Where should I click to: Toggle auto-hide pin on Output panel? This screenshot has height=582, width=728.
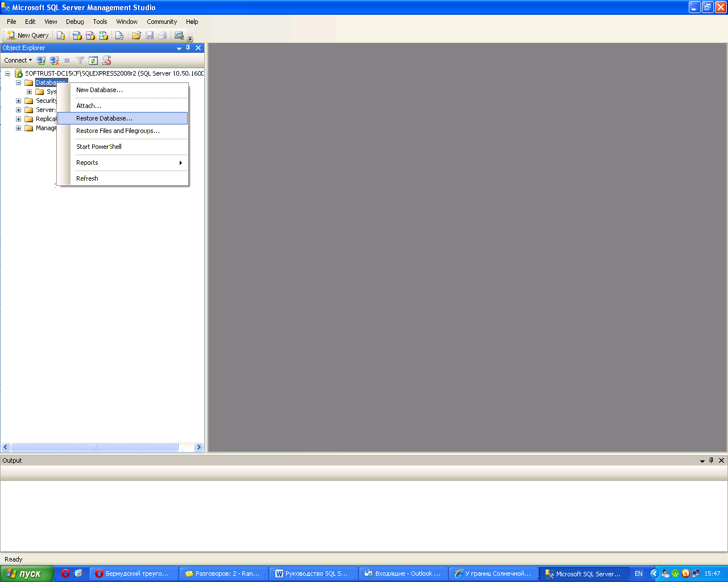click(x=712, y=460)
